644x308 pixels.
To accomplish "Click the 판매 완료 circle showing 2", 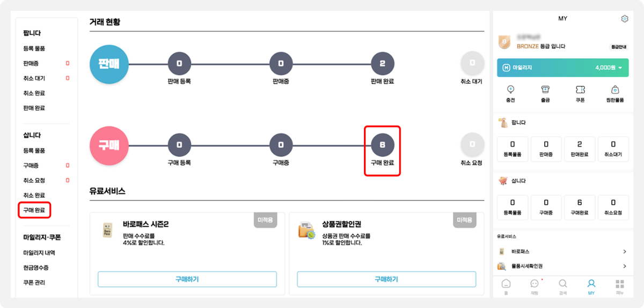I will [382, 64].
